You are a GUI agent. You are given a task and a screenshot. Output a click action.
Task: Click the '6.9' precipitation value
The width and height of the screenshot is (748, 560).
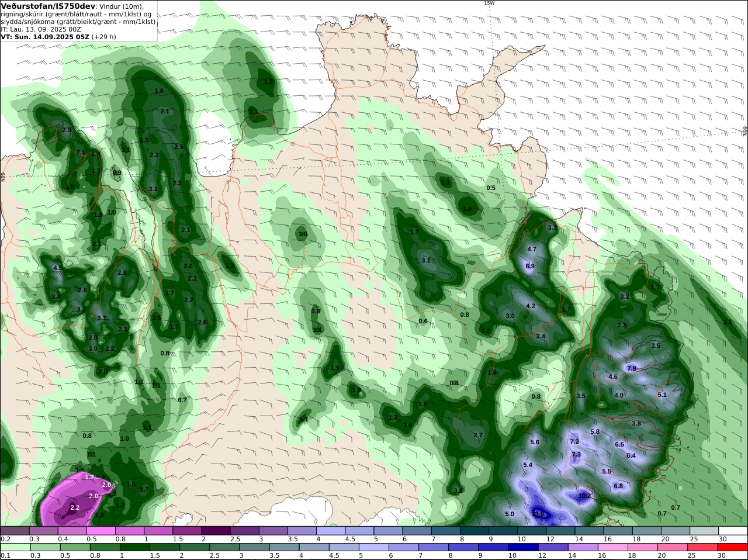pos(530,266)
